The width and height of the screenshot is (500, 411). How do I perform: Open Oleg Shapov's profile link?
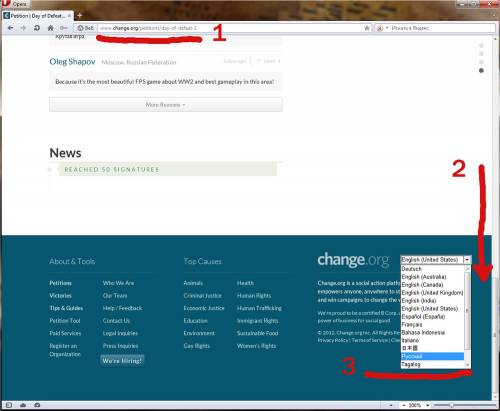[x=72, y=62]
